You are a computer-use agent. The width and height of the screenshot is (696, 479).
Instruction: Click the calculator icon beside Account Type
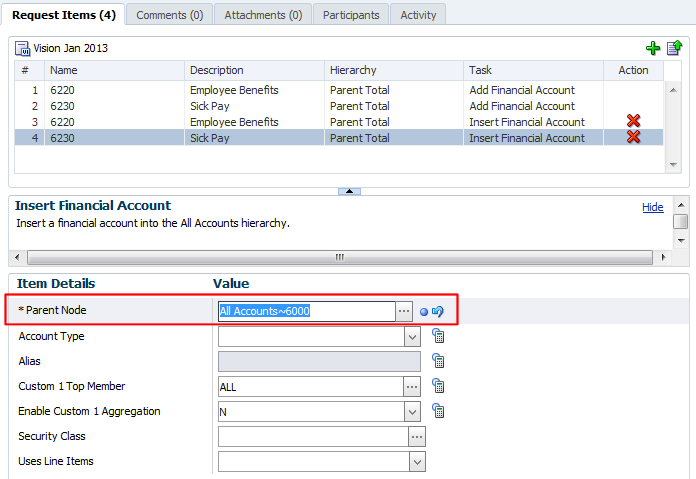(x=438, y=336)
